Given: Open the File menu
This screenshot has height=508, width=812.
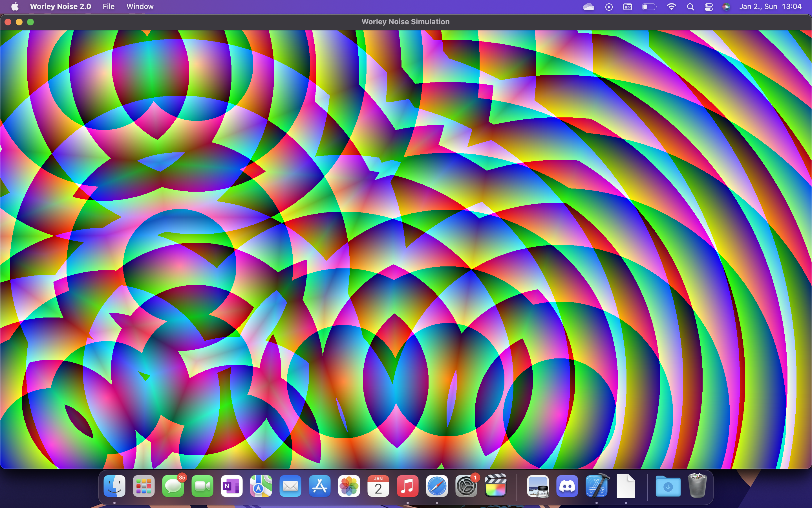Looking at the screenshot, I should (108, 6).
